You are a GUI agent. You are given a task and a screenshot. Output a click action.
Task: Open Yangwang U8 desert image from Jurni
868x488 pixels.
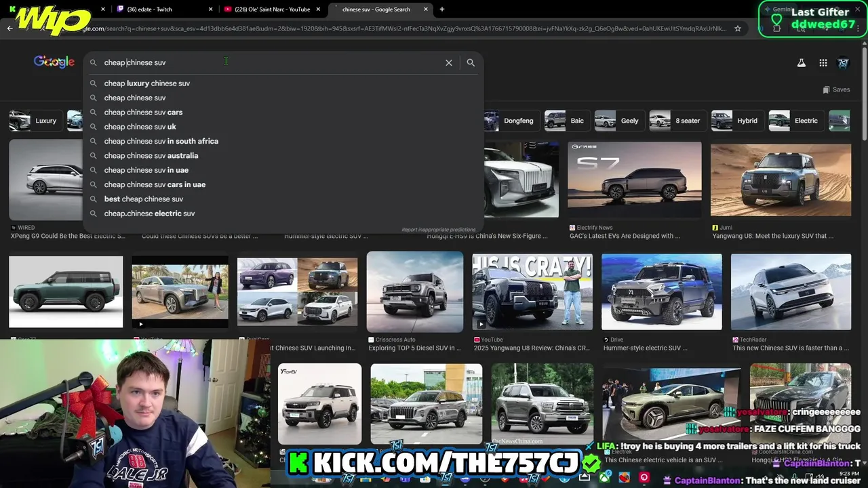point(781,180)
